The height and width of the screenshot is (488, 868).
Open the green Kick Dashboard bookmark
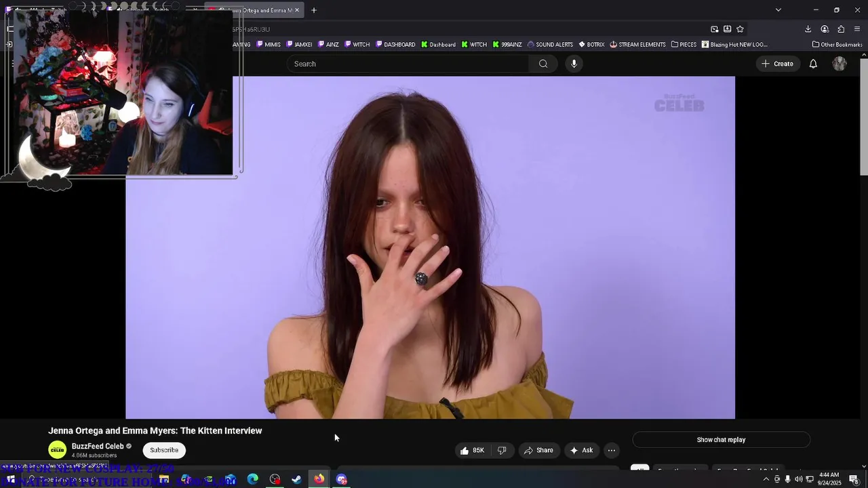coord(439,45)
